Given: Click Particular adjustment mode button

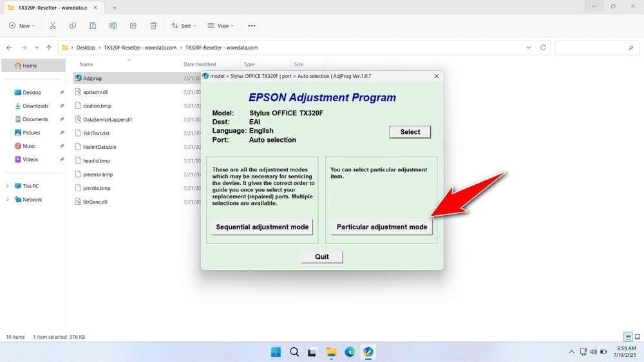Looking at the screenshot, I should (x=381, y=227).
